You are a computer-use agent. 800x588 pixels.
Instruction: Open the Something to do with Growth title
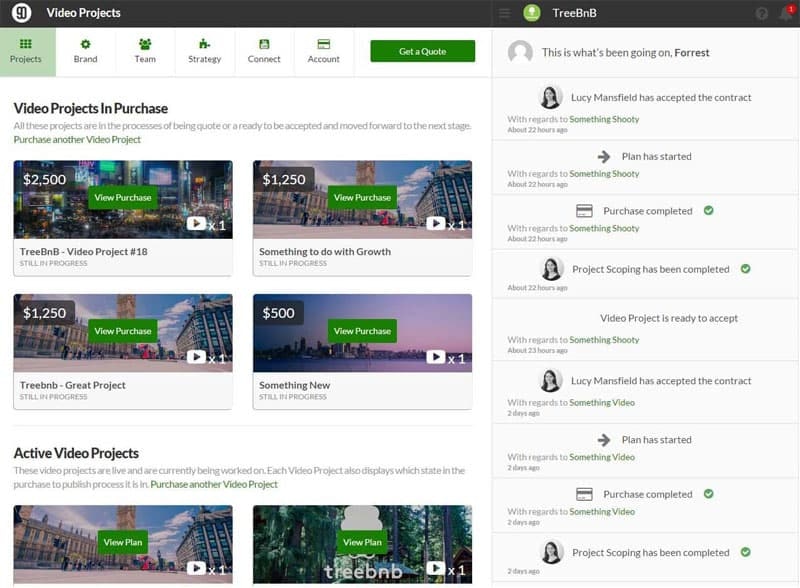click(325, 252)
